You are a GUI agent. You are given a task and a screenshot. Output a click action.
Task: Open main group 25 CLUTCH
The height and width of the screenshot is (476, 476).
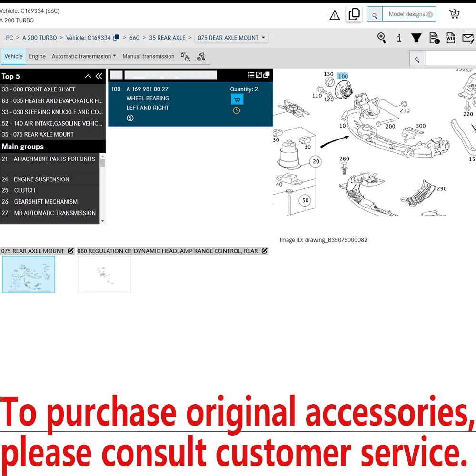click(x=50, y=190)
